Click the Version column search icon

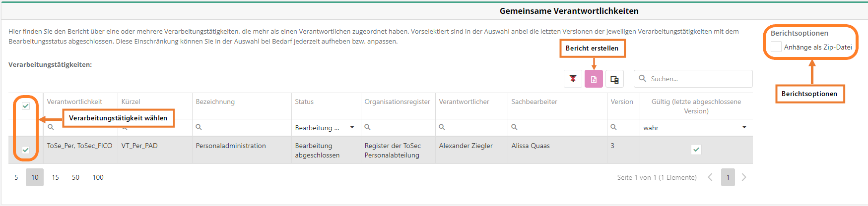click(x=614, y=127)
